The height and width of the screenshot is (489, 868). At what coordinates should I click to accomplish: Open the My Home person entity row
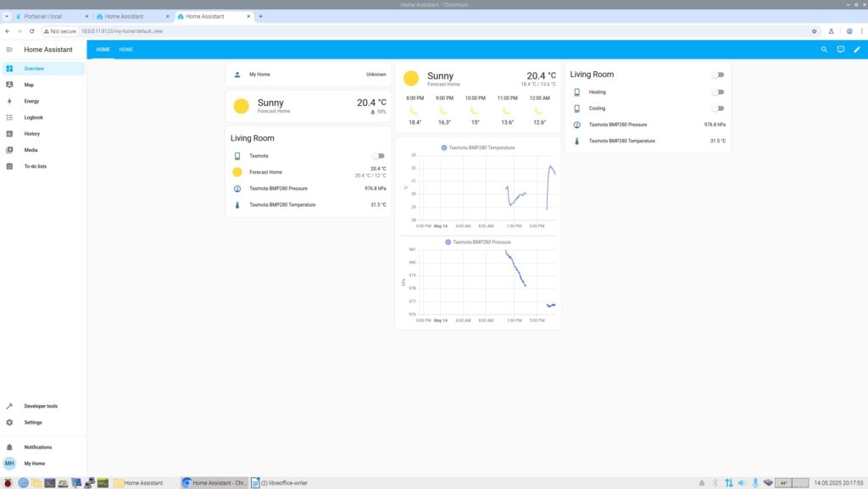309,75
